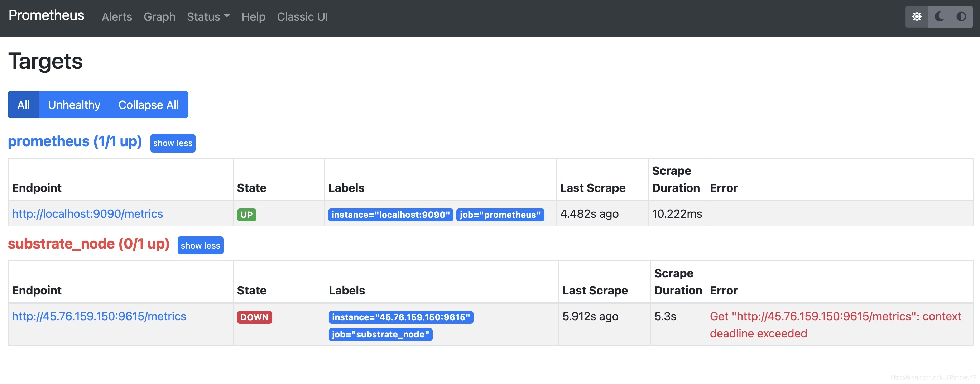Screen dimensions: 980x384
Task: Collapse substrate_node group with show less
Action: [x=201, y=245]
